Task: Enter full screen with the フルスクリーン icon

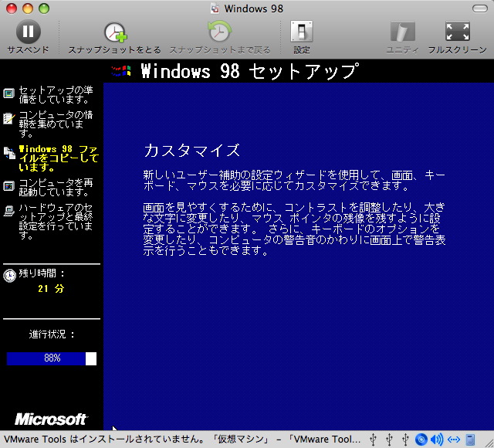Action: click(x=458, y=32)
